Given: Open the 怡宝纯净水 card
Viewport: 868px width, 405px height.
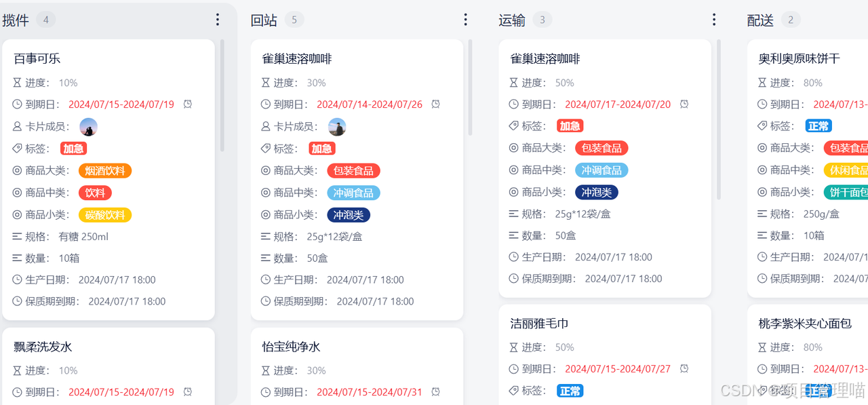Looking at the screenshot, I should (357, 366).
